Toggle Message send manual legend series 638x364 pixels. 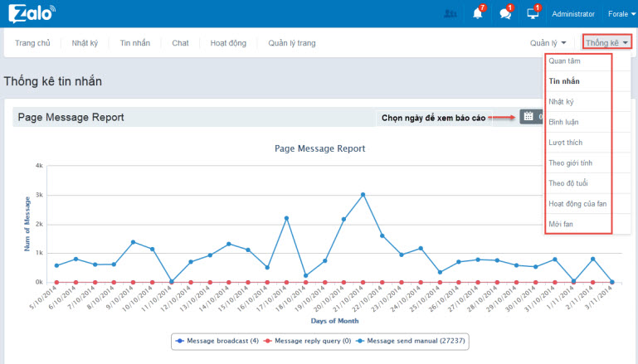click(x=409, y=340)
